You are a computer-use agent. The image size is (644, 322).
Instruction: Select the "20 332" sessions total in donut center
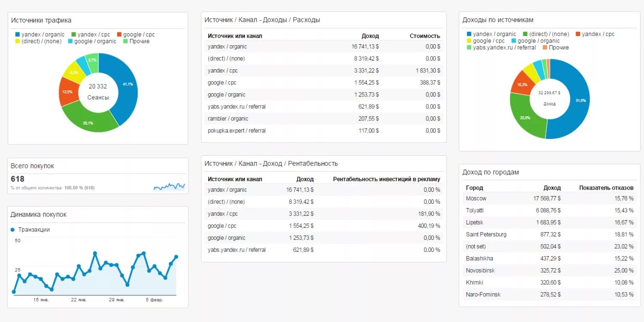[98, 86]
